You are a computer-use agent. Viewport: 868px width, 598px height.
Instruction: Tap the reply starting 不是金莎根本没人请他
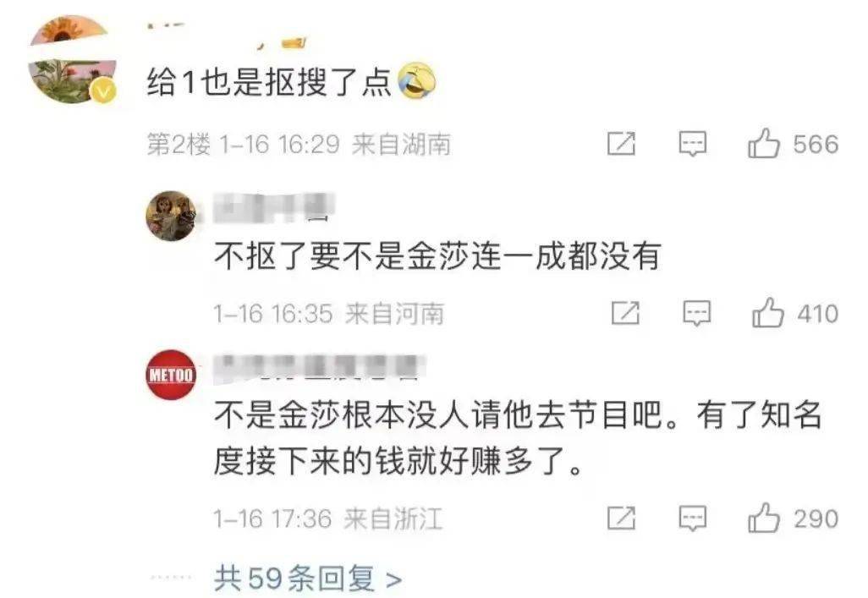click(518, 438)
